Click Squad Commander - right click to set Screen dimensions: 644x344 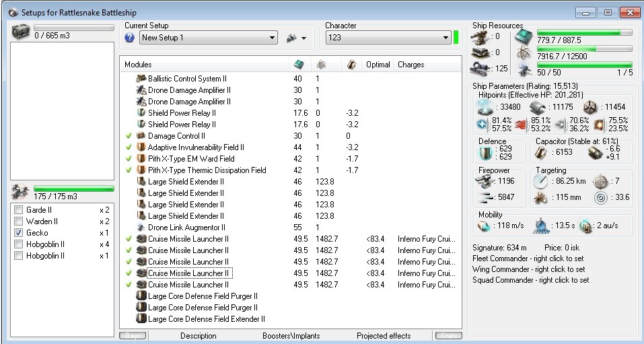(531, 280)
